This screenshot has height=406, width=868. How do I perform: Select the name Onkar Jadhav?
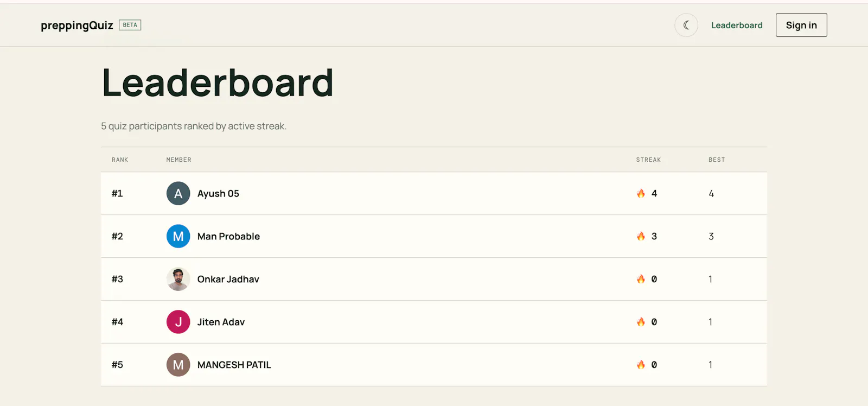point(228,280)
